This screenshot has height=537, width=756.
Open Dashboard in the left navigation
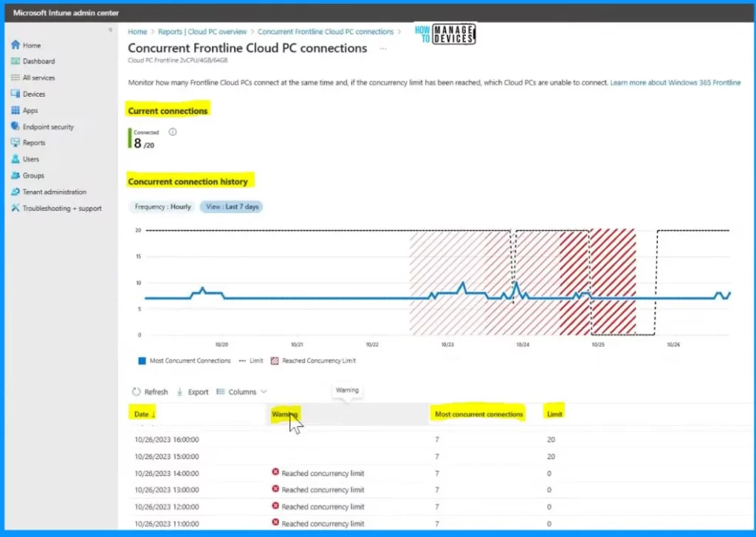38,61
